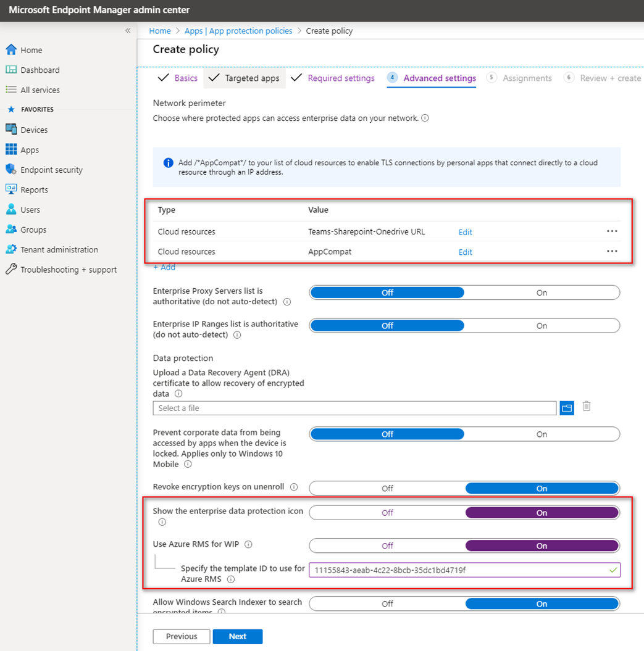Show info for Enterprise IP Ranges setting
Image resolution: width=644 pixels, height=651 pixels.
click(x=237, y=335)
